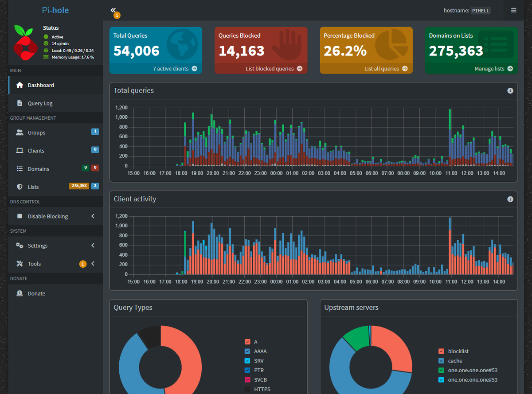Image resolution: width=532 pixels, height=394 pixels.
Task: Toggle the A query type checkbox
Action: [248, 342]
